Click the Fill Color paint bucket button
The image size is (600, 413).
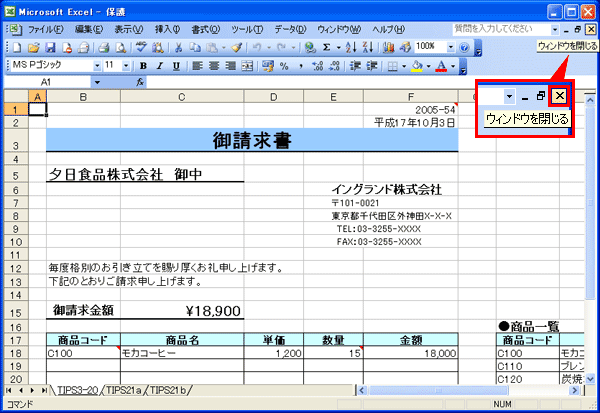[417, 66]
